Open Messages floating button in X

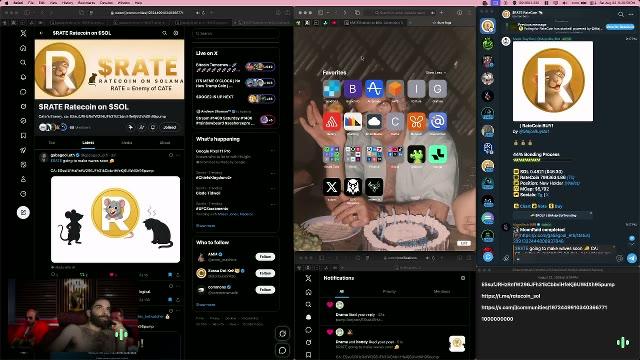pos(282,350)
